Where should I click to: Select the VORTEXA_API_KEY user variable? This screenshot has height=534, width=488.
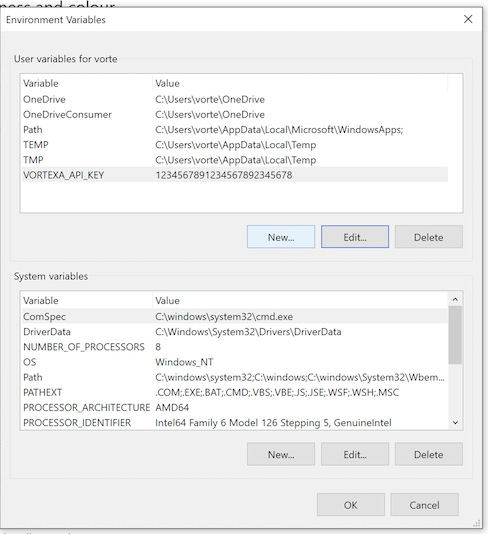point(235,175)
